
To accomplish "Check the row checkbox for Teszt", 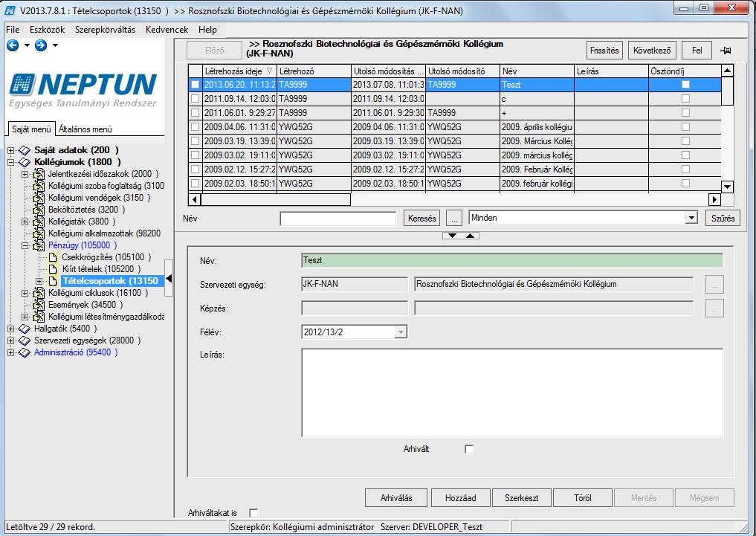I will (x=195, y=84).
